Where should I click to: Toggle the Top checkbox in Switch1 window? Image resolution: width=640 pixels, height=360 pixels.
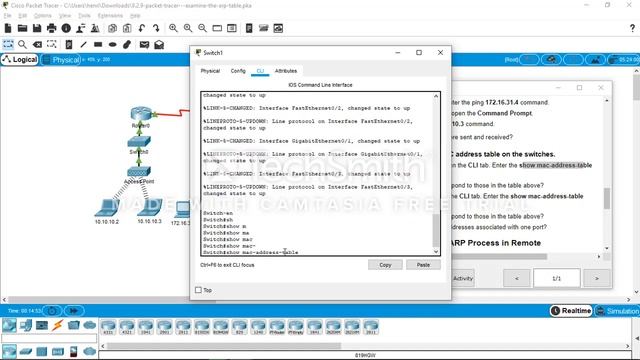198,290
